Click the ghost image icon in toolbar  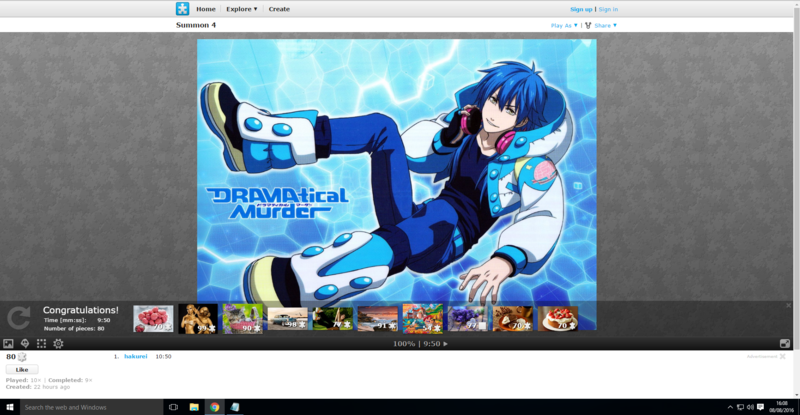tap(24, 344)
